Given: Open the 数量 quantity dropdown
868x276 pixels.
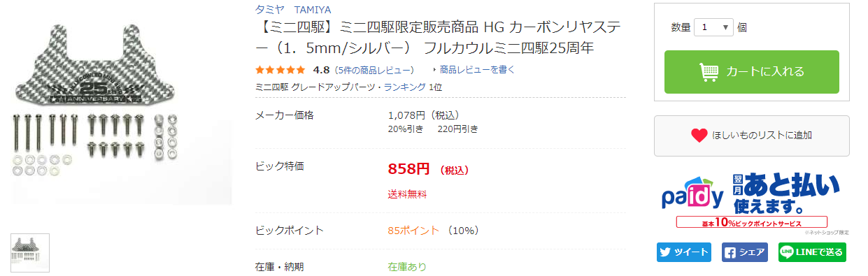Looking at the screenshot, I should point(713,27).
